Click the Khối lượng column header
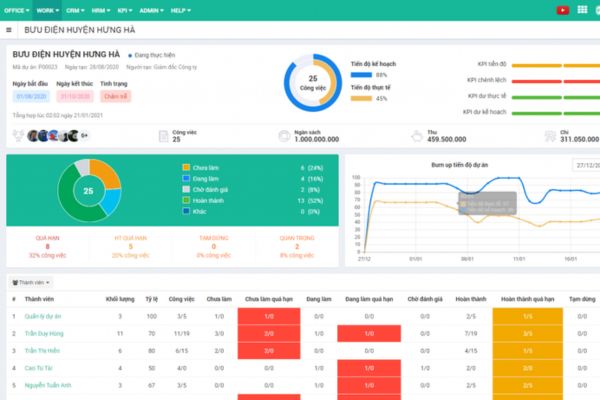 120,299
